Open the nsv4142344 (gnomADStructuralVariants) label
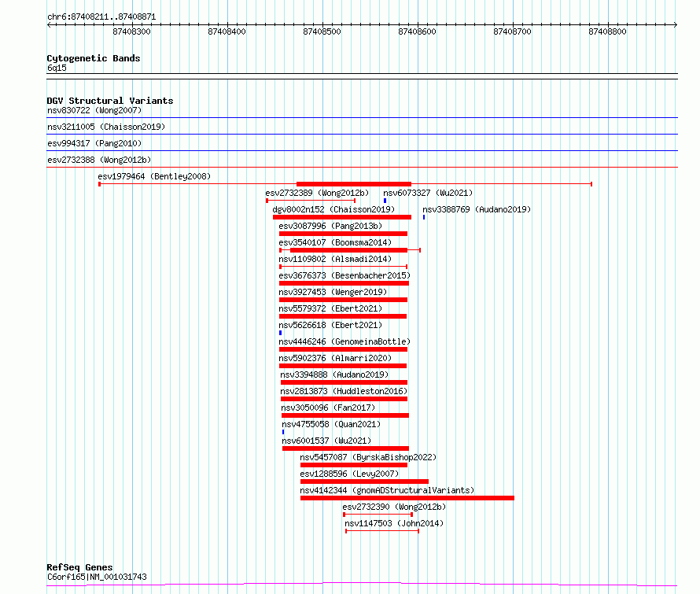700x594 pixels. (387, 490)
